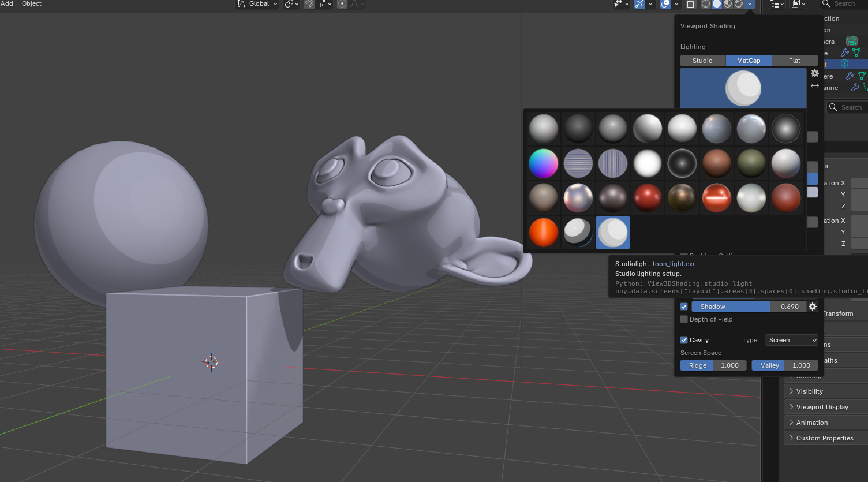
Task: Open the Cavity Type dropdown showing Screen
Action: pos(792,340)
